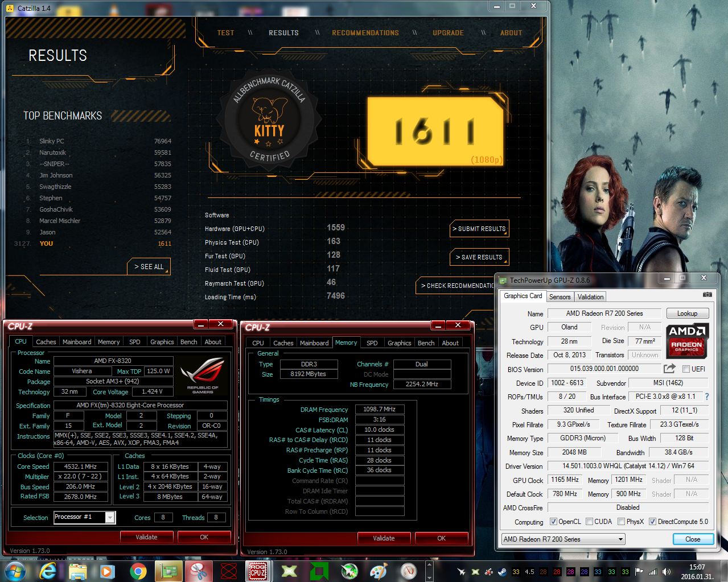728x582 pixels.
Task: Toggle the DirectCompute 5.0 checkbox
Action: pyautogui.click(x=652, y=522)
